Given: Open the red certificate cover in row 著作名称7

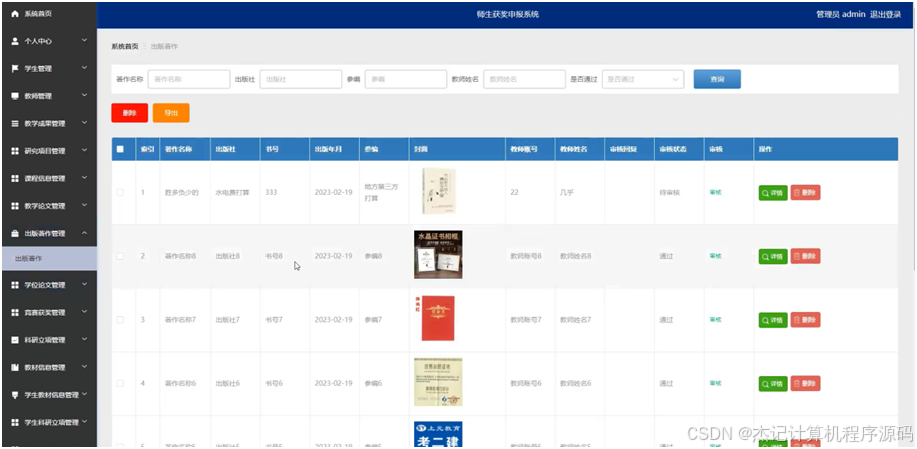Looking at the screenshot, I should pyautogui.click(x=437, y=319).
